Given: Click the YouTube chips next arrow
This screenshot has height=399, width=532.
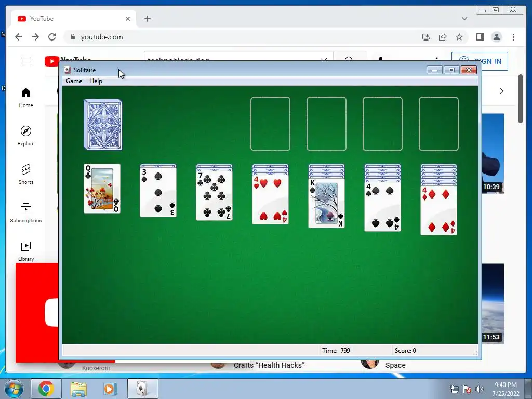Looking at the screenshot, I should coord(501,91).
